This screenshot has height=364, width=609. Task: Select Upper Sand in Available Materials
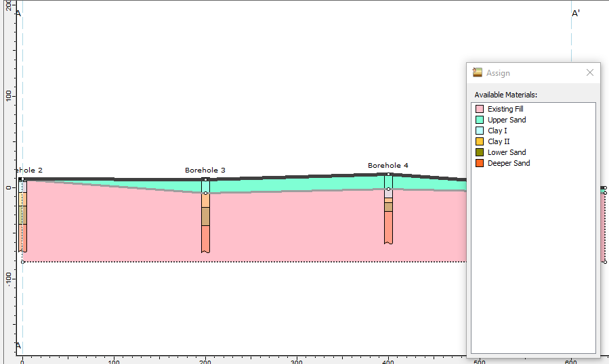point(506,120)
